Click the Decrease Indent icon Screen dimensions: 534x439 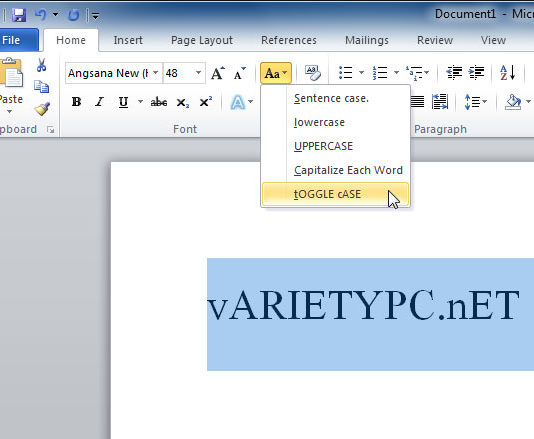(454, 73)
